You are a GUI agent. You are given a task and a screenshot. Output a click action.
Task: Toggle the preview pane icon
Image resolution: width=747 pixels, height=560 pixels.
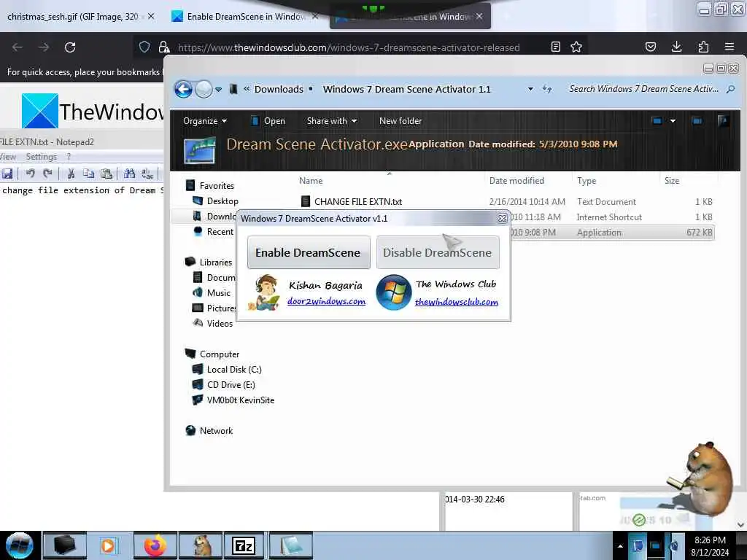(x=697, y=121)
